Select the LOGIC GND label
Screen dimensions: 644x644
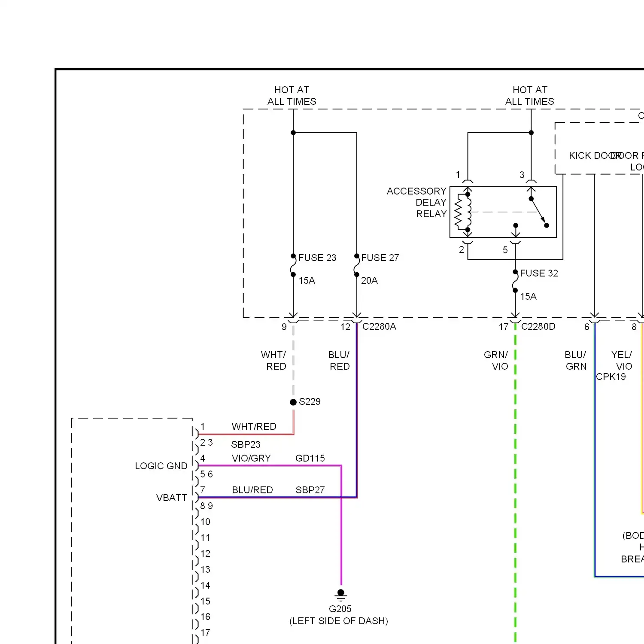click(x=161, y=466)
